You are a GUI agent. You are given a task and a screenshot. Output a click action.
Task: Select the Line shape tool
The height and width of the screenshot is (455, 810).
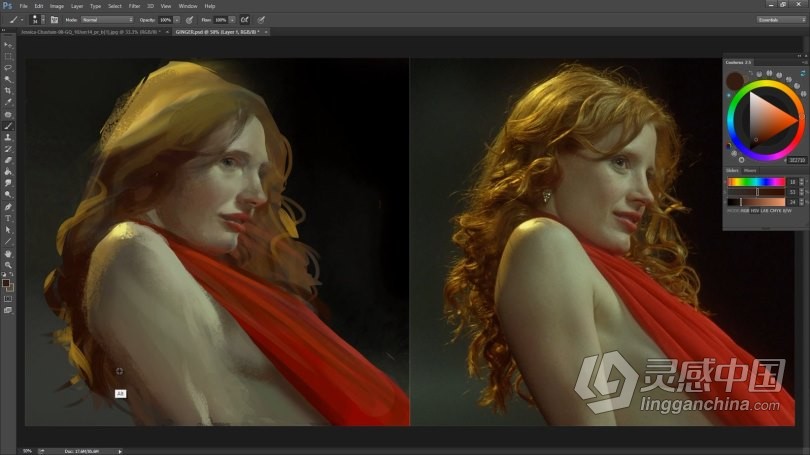tap(8, 241)
